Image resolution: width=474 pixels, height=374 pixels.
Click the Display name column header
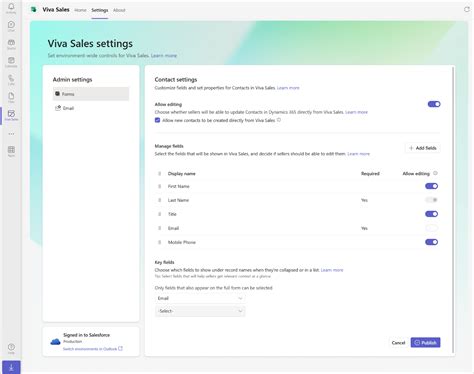tap(182, 173)
